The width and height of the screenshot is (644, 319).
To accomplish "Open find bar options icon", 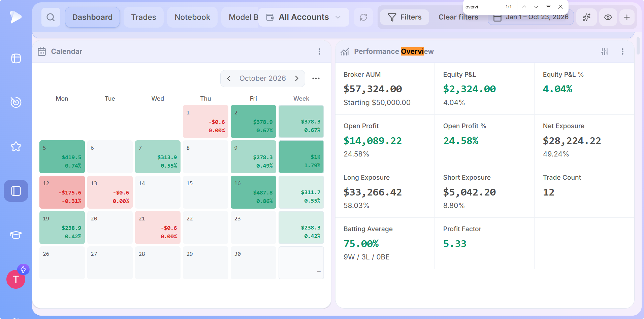I will pyautogui.click(x=548, y=7).
